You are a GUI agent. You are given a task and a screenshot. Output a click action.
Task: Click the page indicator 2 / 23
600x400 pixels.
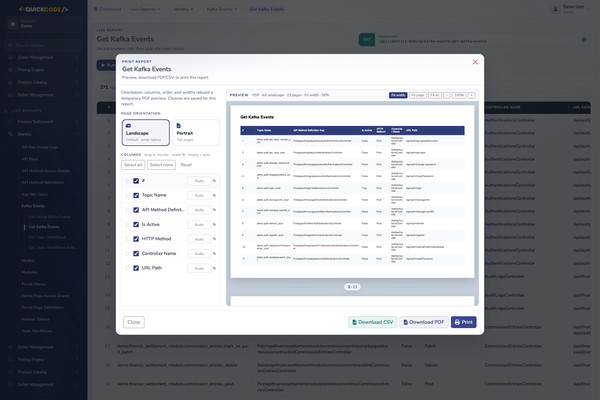point(352,287)
